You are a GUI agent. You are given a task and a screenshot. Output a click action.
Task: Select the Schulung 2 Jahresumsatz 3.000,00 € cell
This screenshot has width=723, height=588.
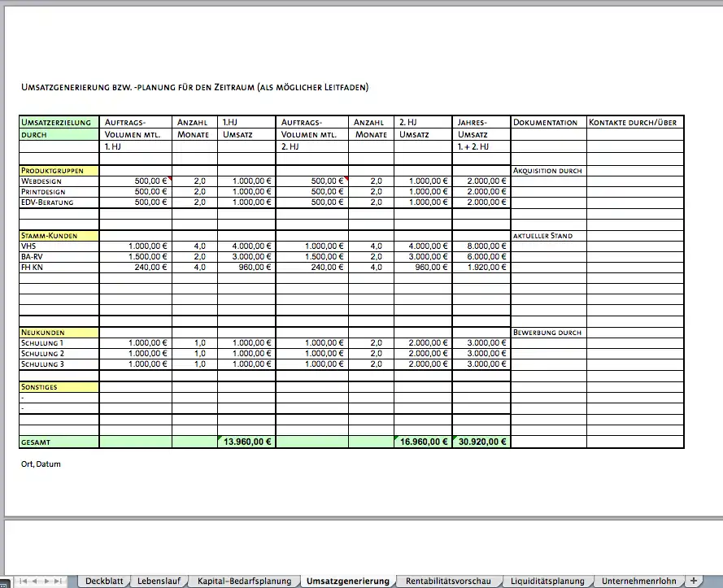[x=481, y=354]
